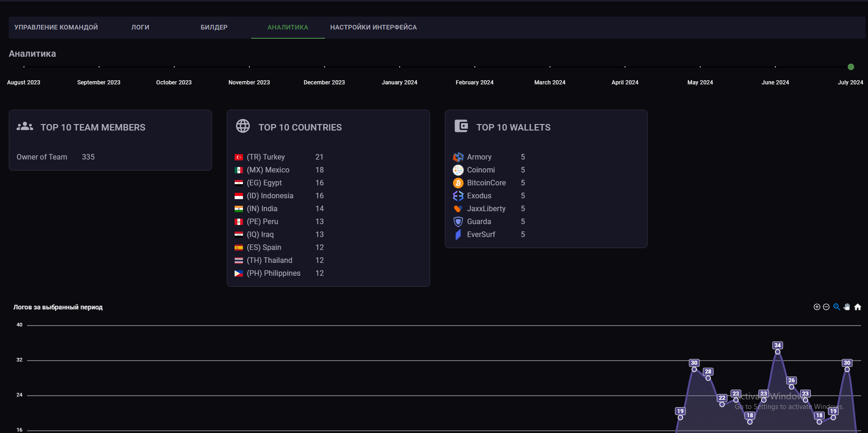Select September 2023 on the timeline
868x433 pixels.
point(99,83)
